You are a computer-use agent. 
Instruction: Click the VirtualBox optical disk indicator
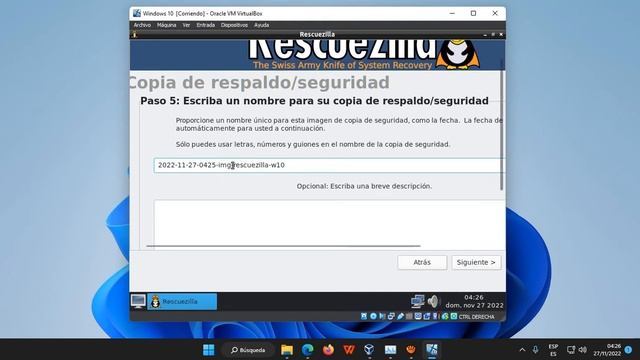point(373,316)
